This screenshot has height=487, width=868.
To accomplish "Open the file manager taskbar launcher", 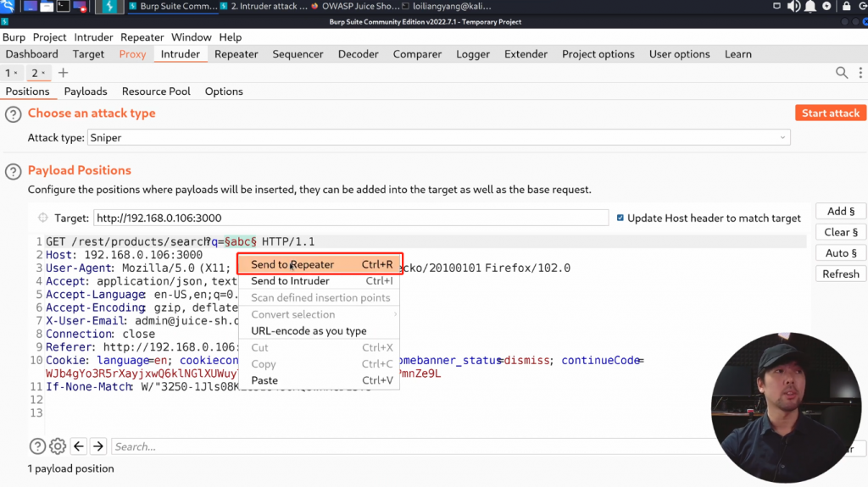I will pyautogui.click(x=47, y=6).
